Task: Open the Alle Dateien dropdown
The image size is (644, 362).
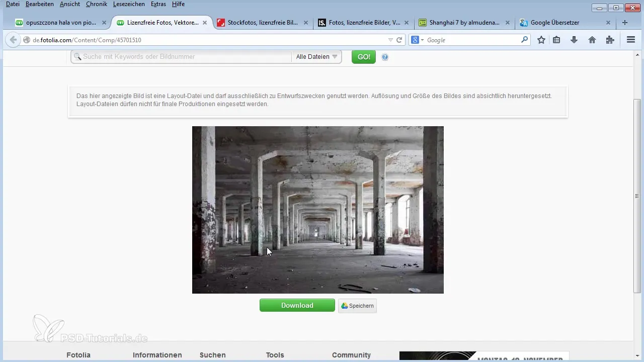Action: pos(316,57)
